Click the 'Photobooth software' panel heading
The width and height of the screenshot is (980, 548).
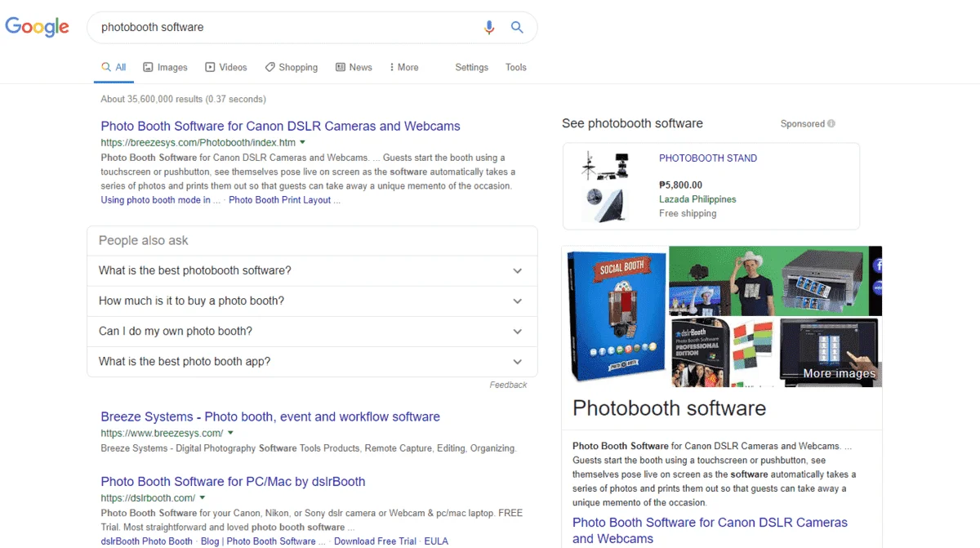pos(669,408)
